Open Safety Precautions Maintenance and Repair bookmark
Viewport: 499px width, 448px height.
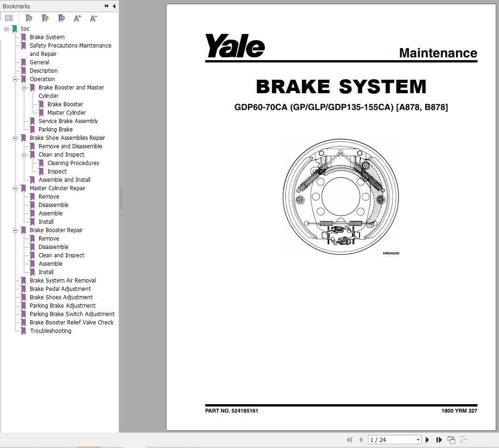70,49
